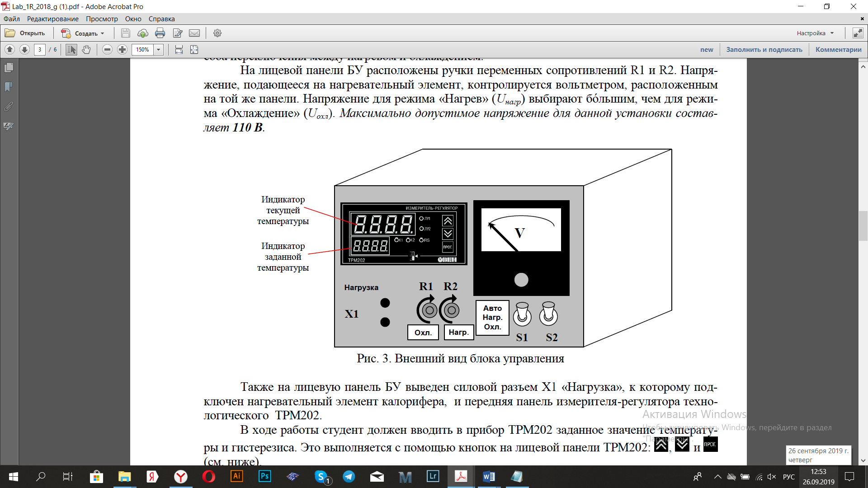Toggle page thumbnails panel in sidebar

[9, 68]
